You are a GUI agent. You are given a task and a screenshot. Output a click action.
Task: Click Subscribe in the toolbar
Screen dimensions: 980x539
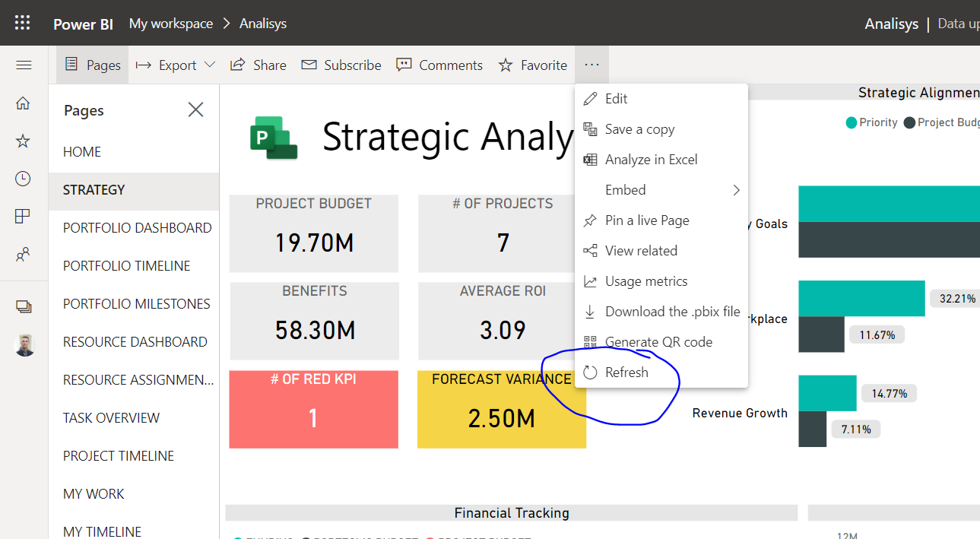(341, 65)
